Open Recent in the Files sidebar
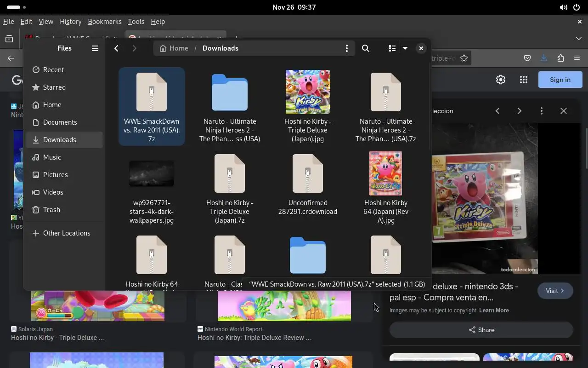 click(64, 70)
